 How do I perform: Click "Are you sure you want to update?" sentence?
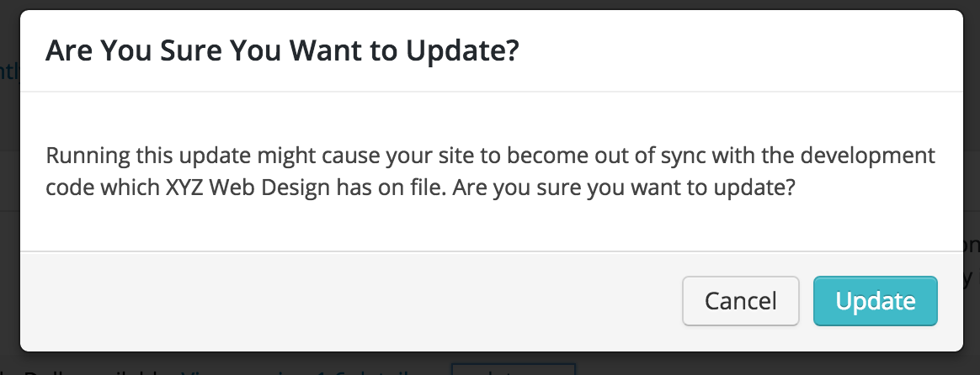click(x=624, y=187)
